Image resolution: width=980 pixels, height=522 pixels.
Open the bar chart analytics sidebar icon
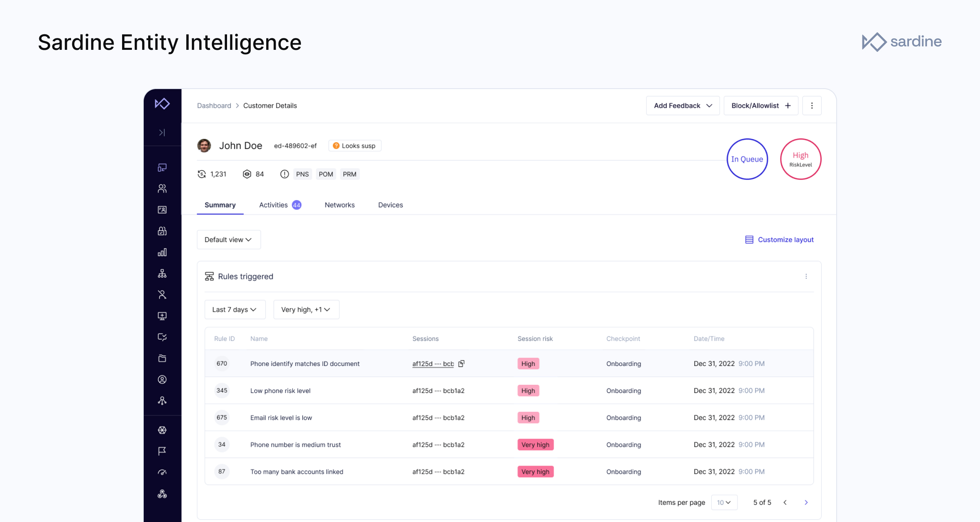tap(162, 252)
